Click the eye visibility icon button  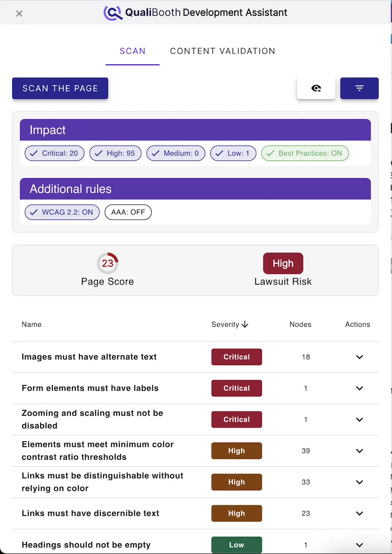point(316,89)
